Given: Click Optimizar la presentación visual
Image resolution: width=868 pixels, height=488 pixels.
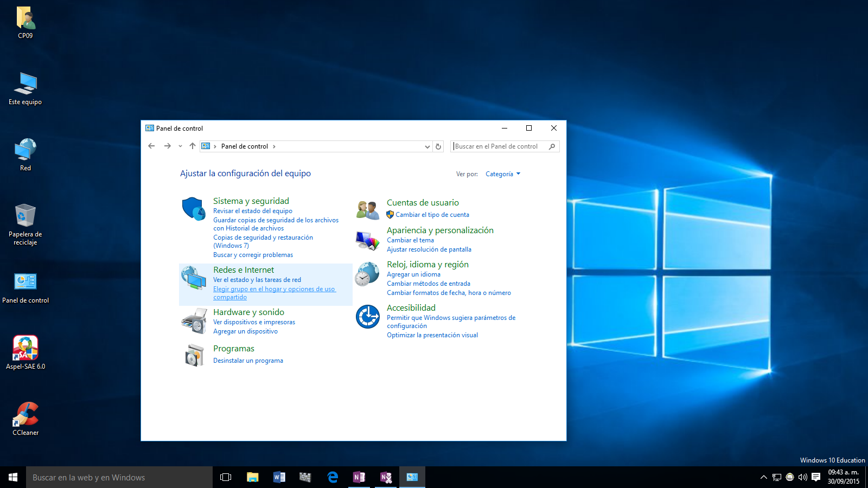Looking at the screenshot, I should [432, 335].
